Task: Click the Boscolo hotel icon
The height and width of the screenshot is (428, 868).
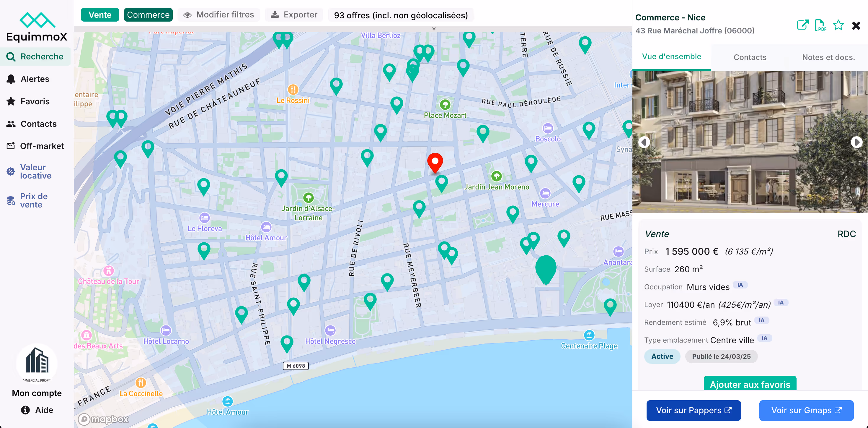Action: point(548,128)
